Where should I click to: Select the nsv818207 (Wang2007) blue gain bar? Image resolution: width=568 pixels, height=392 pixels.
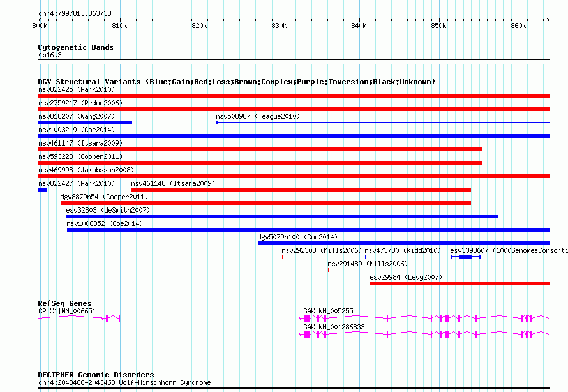point(85,123)
